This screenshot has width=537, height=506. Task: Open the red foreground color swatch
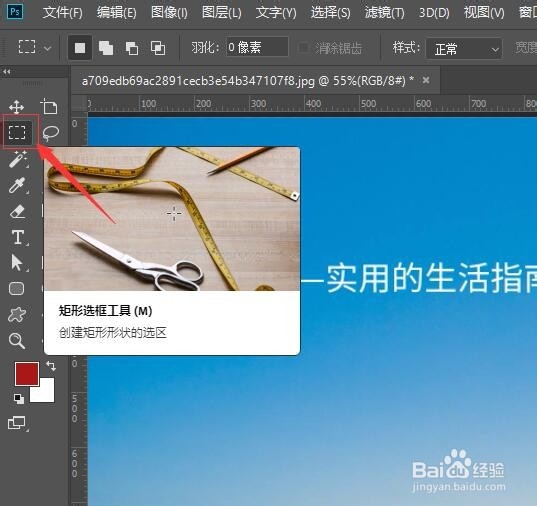click(x=27, y=374)
